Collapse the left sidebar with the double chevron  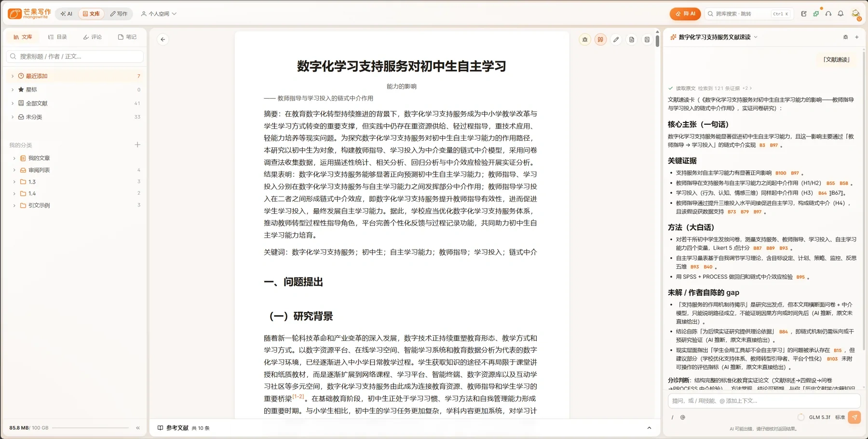(x=138, y=428)
